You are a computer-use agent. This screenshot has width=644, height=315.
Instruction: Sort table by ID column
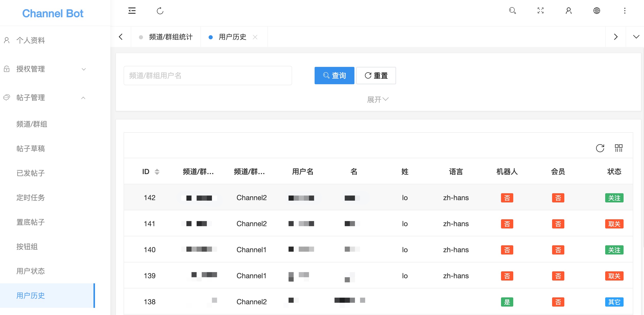tap(157, 172)
